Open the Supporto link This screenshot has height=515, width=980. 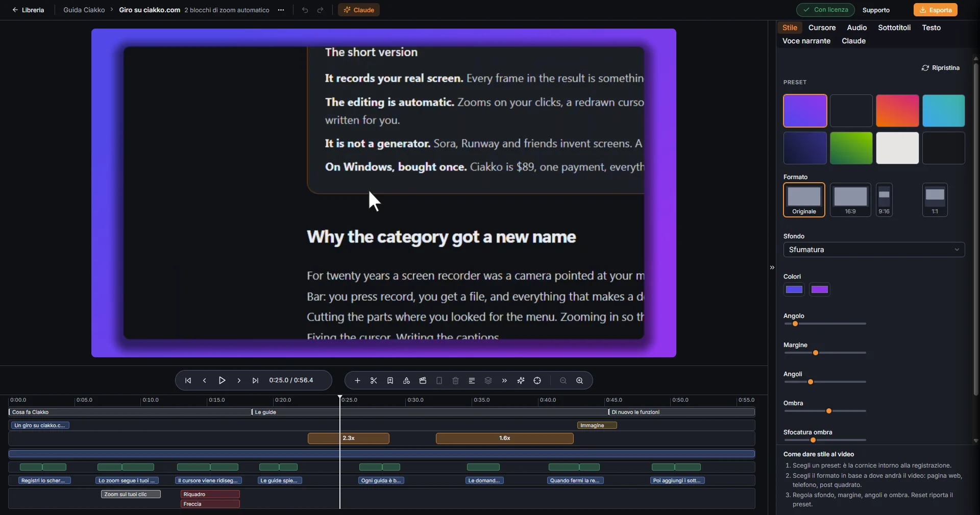[876, 10]
